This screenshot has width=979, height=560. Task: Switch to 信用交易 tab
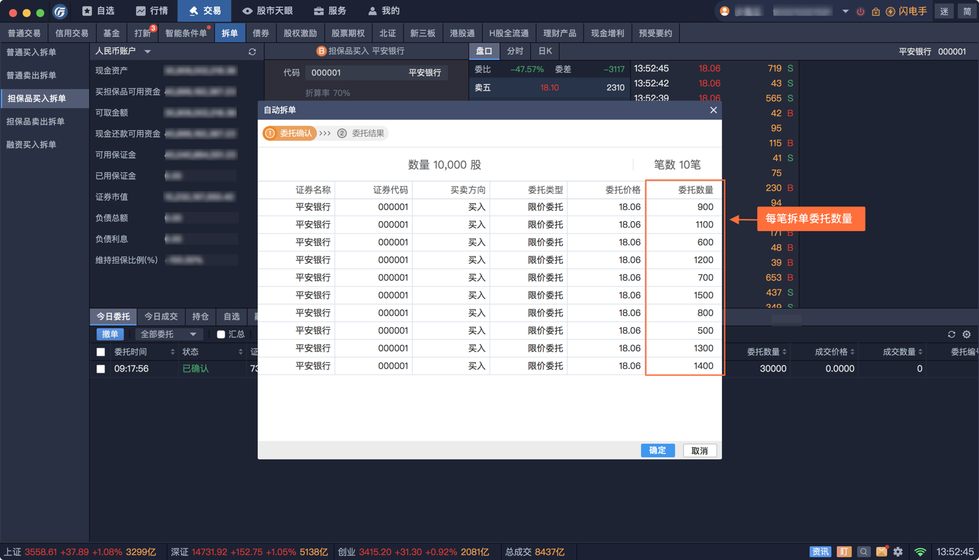point(72,33)
